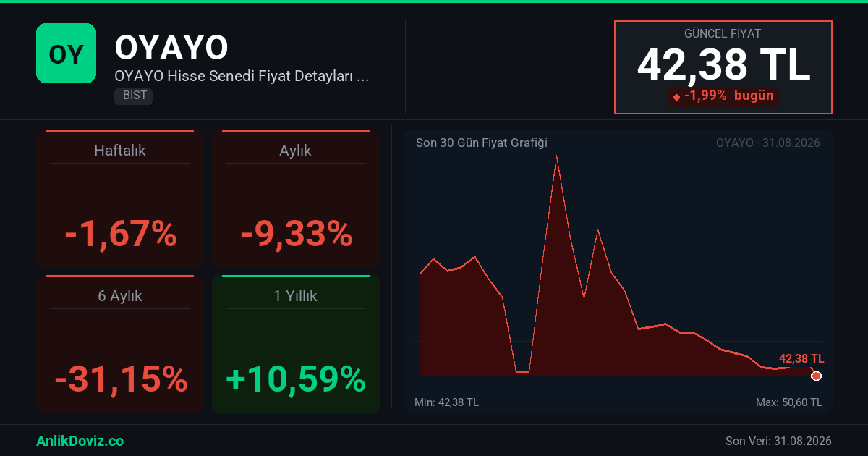The image size is (868, 456).
Task: Click the '42,38 TL' label on the chart
Action: tap(801, 358)
